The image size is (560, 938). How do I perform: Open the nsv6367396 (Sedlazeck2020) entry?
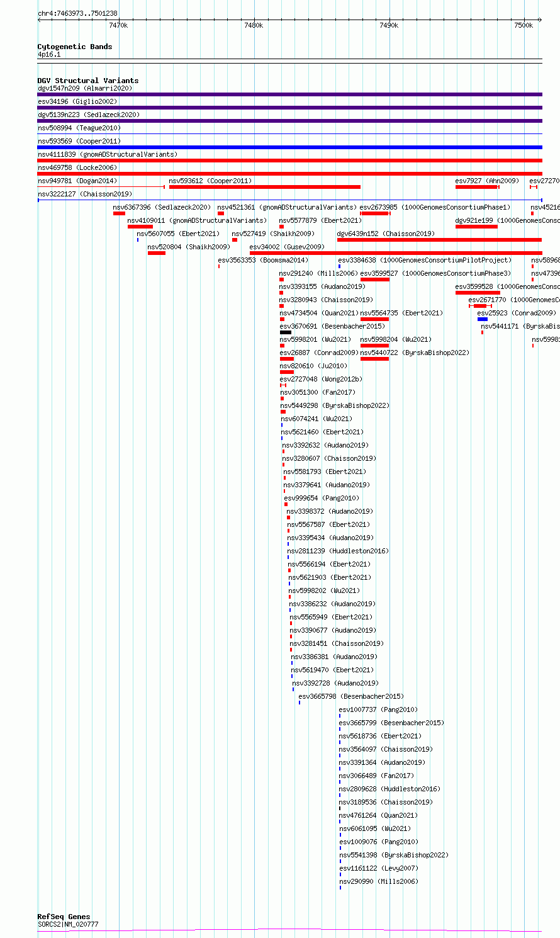162,207
